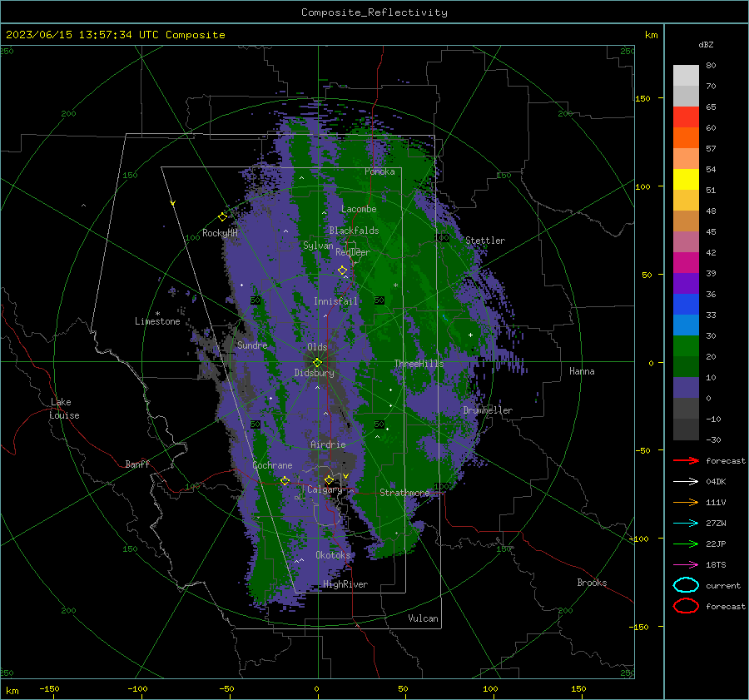Click the Limestone label
749x700 pixels.
(x=157, y=321)
